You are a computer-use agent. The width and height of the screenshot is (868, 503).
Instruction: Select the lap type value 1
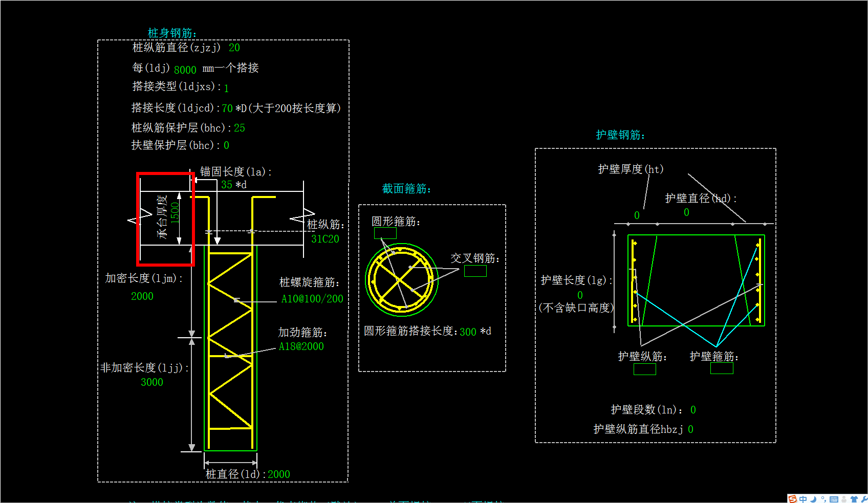tap(226, 88)
